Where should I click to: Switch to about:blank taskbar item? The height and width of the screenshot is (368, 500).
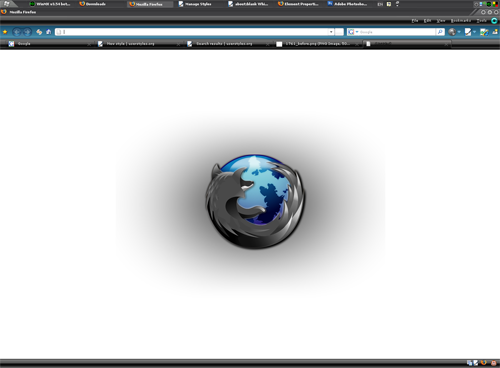[x=249, y=4]
